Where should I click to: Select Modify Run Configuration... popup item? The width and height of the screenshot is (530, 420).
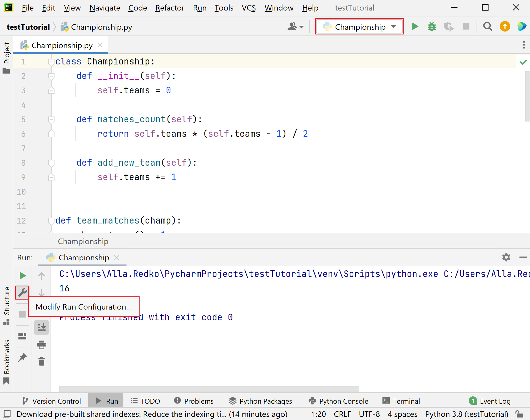[x=84, y=307]
